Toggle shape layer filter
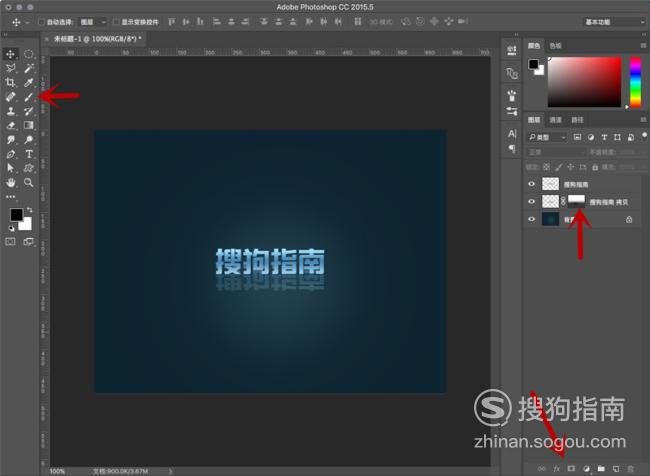 coord(617,137)
